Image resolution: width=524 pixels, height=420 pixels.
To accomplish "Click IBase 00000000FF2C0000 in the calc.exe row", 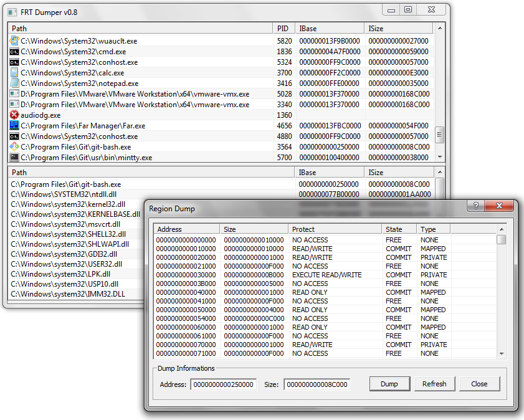I will coord(330,73).
